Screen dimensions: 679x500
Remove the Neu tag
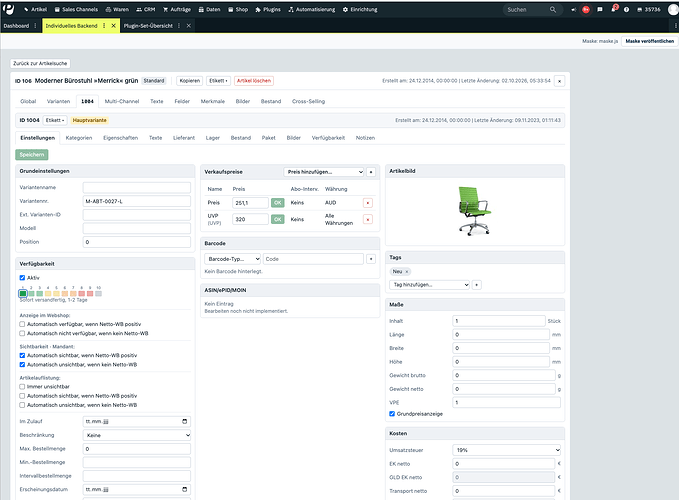click(407, 271)
